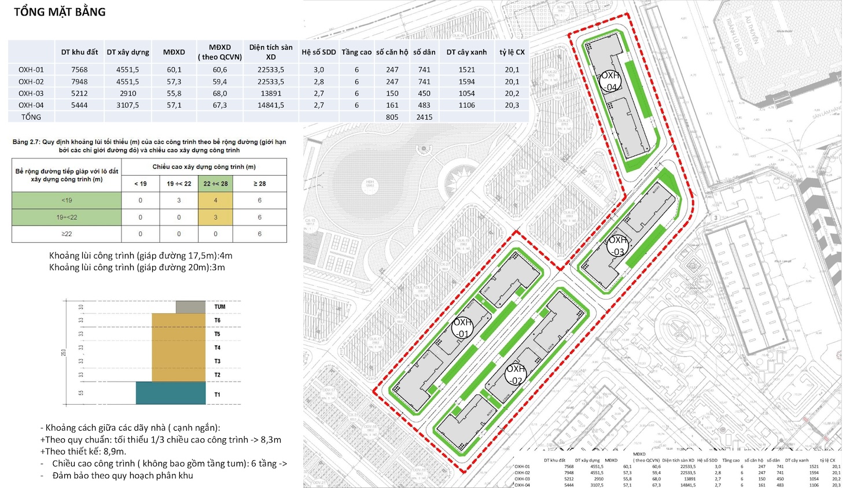868x488 pixels.
Task: Click value '13891' in the large top table
Action: [271, 93]
